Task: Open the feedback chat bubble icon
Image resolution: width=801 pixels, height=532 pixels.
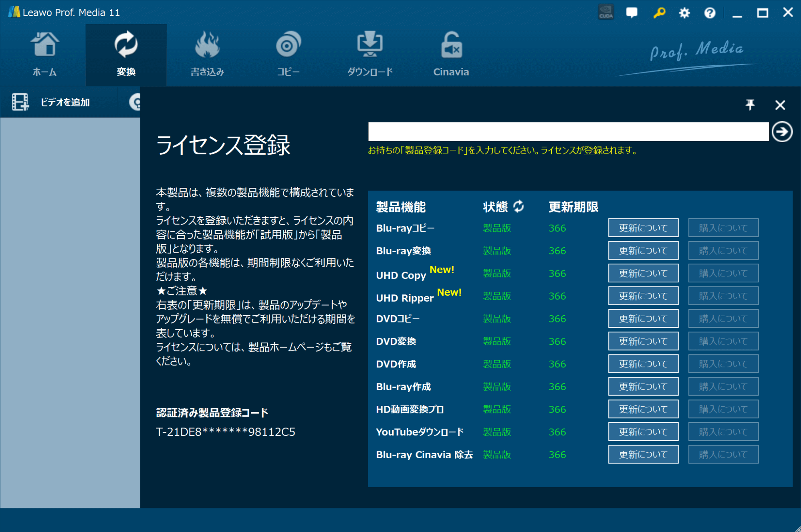Action: 632,12
